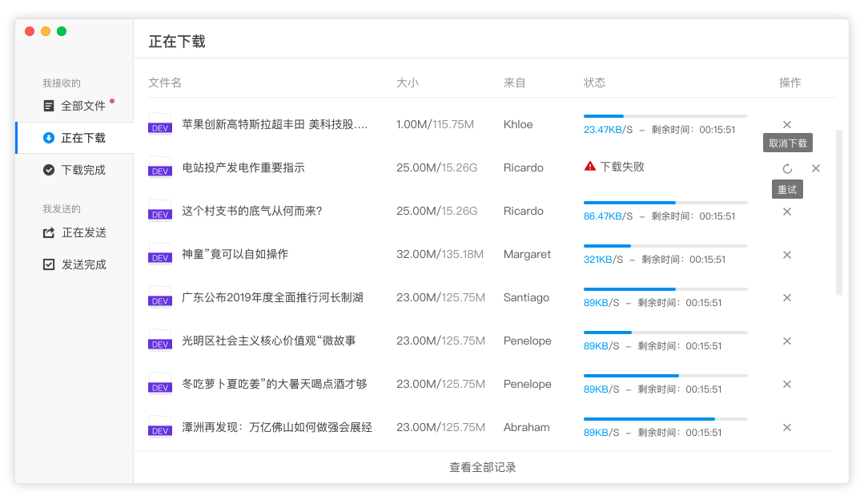
Task: Click the DEV file icon for 光明区社会主义核心价值观
Action: [160, 341]
